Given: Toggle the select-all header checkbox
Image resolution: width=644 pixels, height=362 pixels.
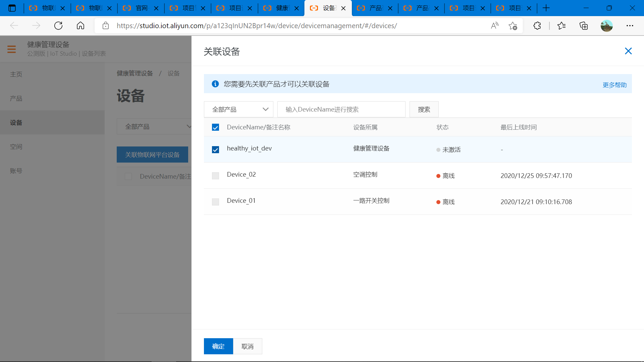Looking at the screenshot, I should click(215, 127).
